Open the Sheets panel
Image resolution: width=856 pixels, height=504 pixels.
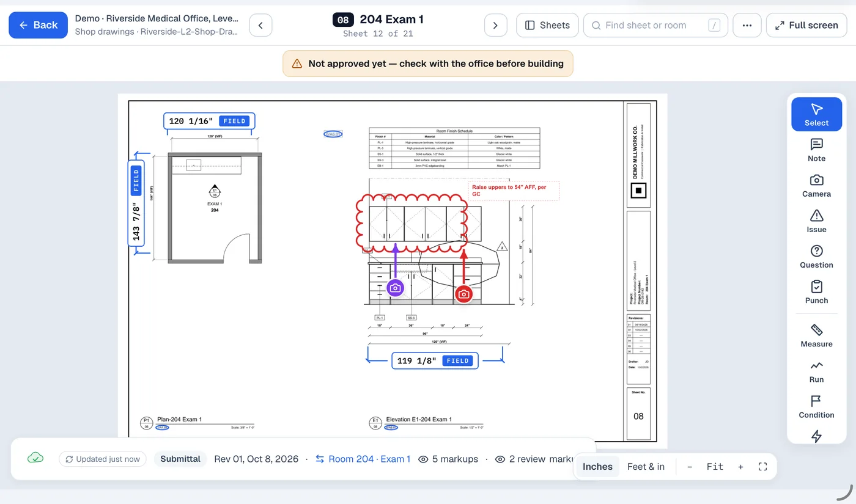547,25
